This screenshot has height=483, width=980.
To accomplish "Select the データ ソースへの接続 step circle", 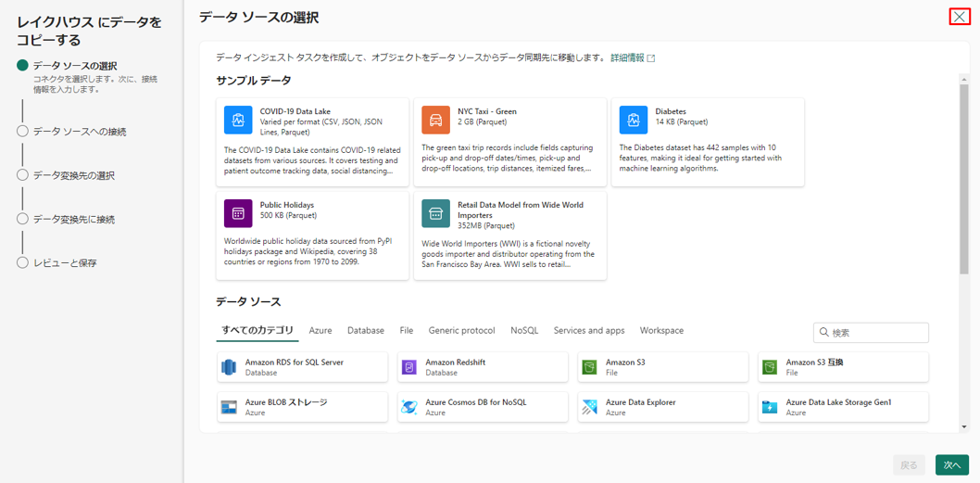I will click(x=22, y=132).
